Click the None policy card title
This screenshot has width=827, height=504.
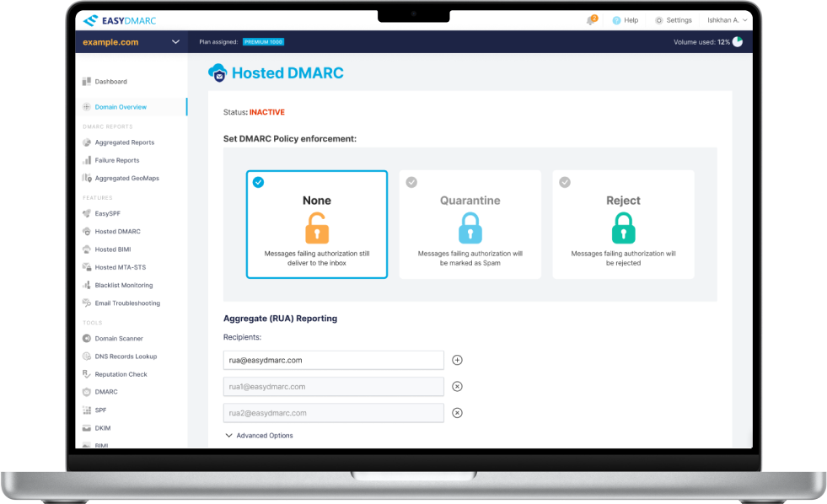(317, 201)
